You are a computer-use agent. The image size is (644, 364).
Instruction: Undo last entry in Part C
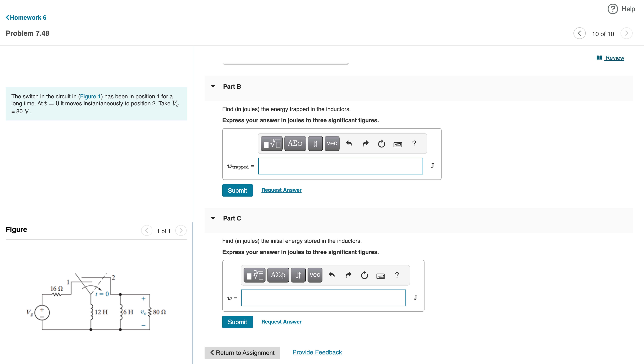(x=332, y=275)
